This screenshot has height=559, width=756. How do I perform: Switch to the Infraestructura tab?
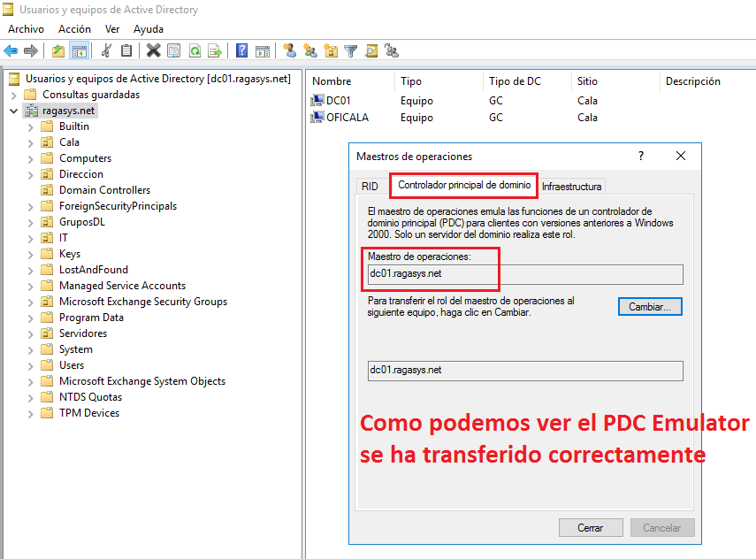[x=571, y=186]
